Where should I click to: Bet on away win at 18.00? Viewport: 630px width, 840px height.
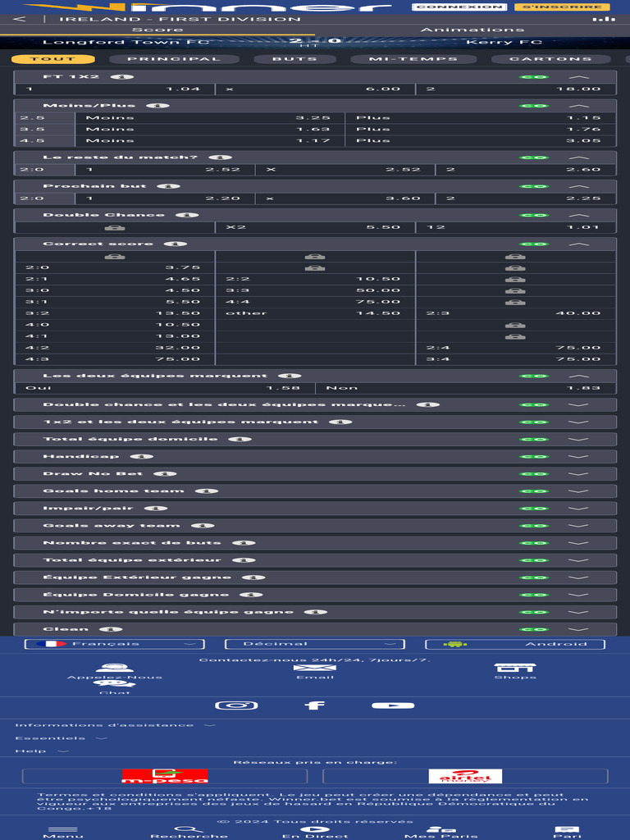[x=515, y=89]
